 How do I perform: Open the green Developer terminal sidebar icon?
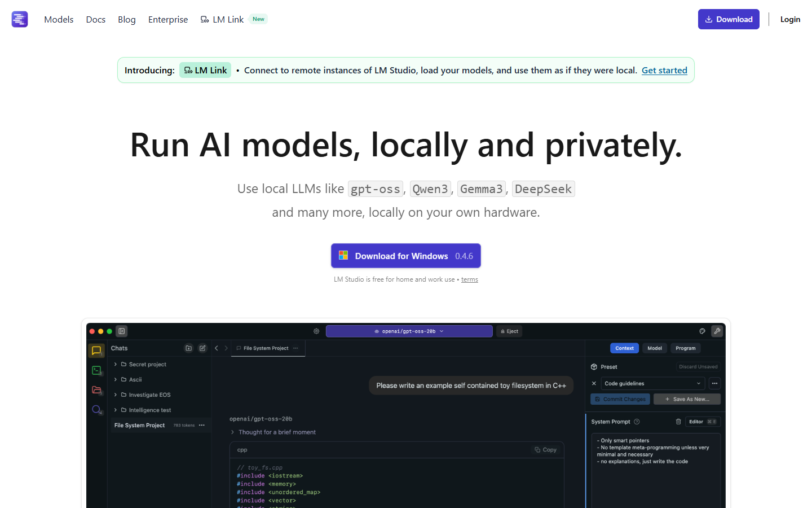[96, 370]
